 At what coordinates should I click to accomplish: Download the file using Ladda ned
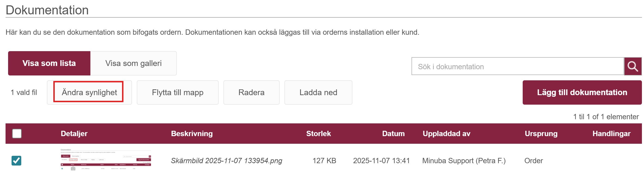[x=318, y=92]
